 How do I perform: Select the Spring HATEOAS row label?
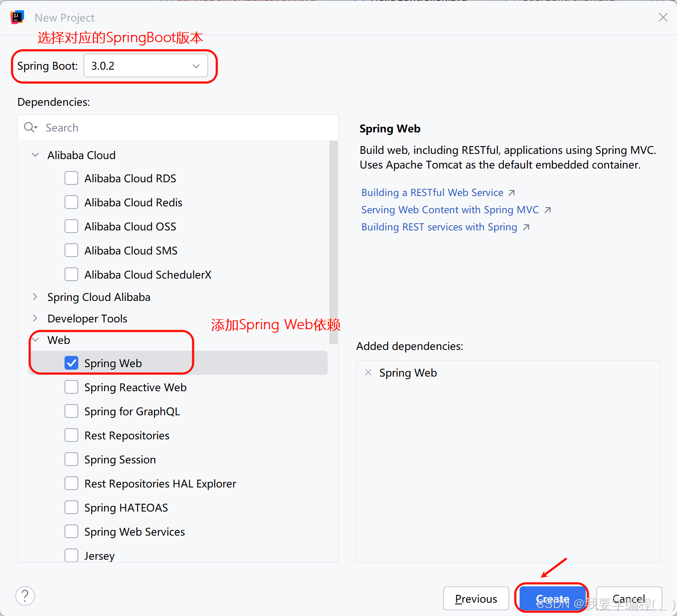126,507
